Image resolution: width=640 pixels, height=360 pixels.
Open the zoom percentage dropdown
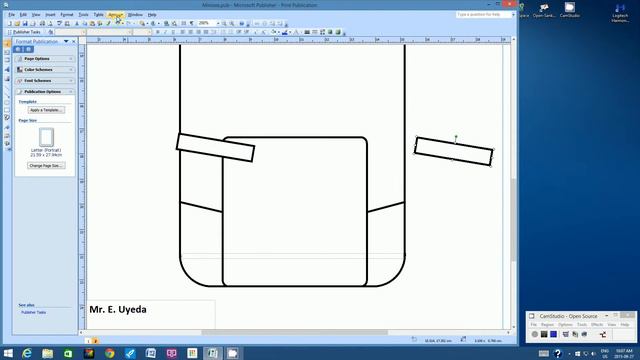tap(218, 23)
